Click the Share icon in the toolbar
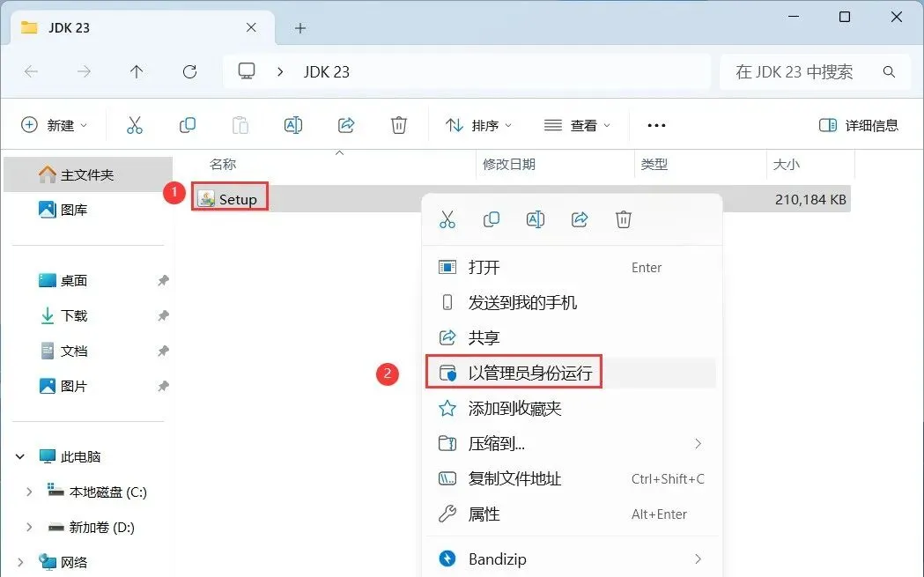The height and width of the screenshot is (577, 924). pos(346,125)
